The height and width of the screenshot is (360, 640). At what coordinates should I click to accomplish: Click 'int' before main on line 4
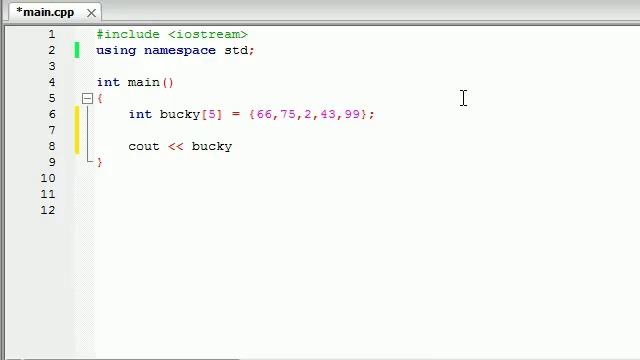(108, 82)
